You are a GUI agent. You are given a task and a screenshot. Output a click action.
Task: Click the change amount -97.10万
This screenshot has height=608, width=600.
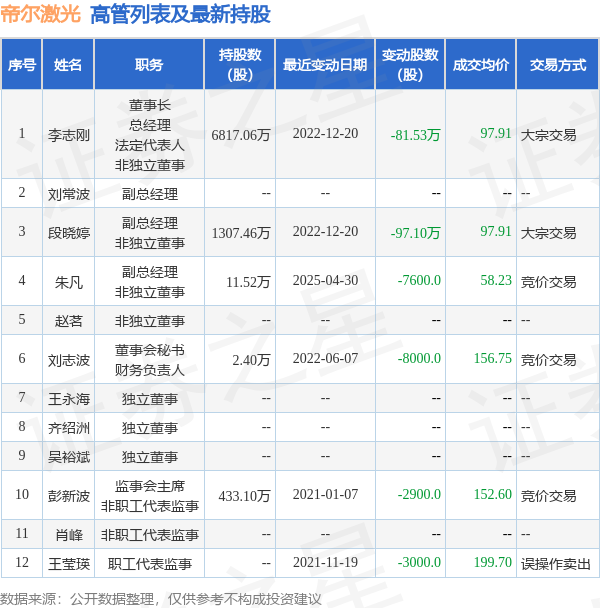pyautogui.click(x=415, y=233)
